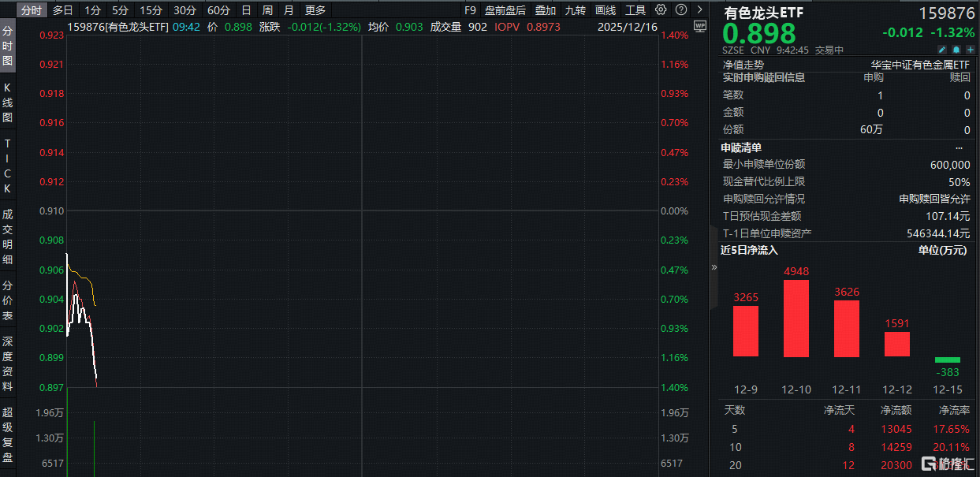
Task: Switch to the 月 monthly period
Action: tap(289, 10)
